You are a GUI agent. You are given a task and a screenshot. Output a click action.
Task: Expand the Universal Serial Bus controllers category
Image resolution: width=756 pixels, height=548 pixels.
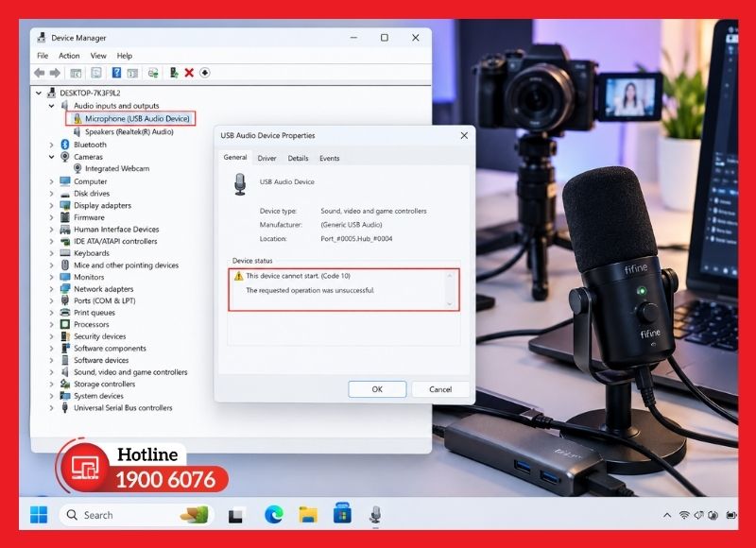tap(52, 408)
